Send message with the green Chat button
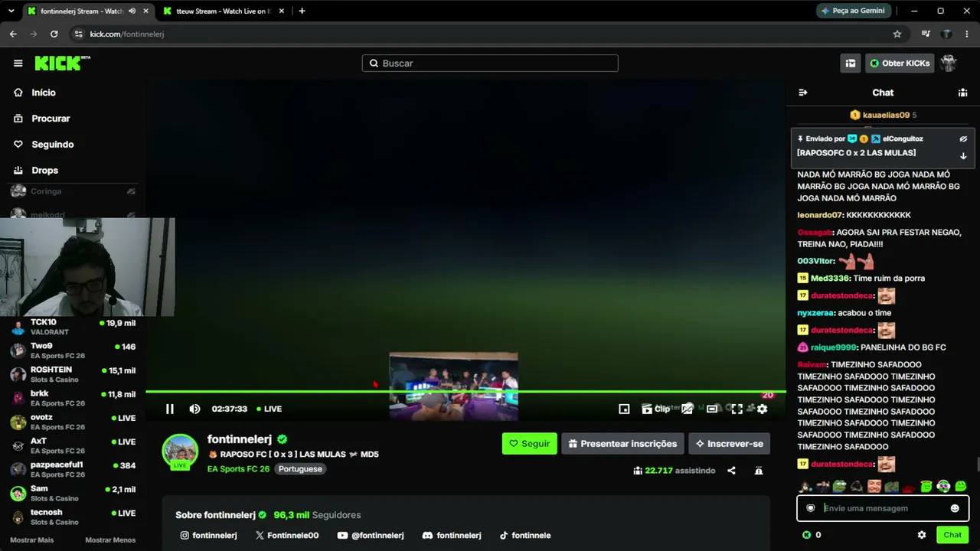The image size is (980, 551). 952,535
